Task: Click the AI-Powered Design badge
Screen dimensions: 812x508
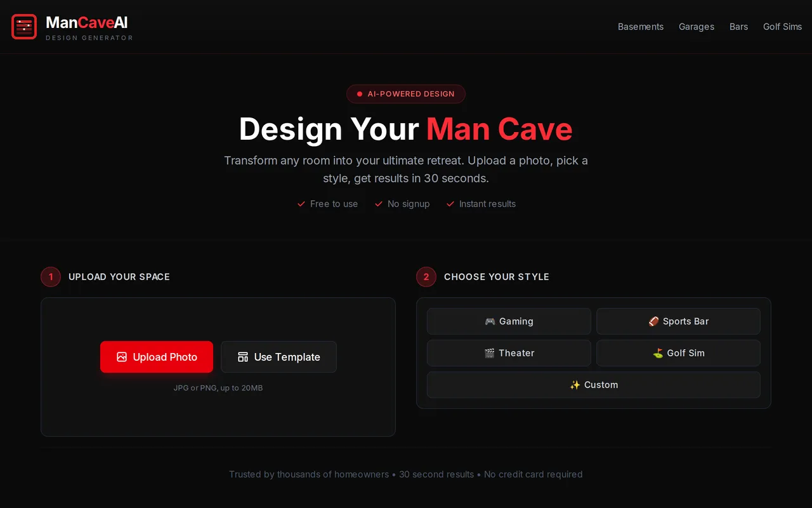Action: coord(406,94)
